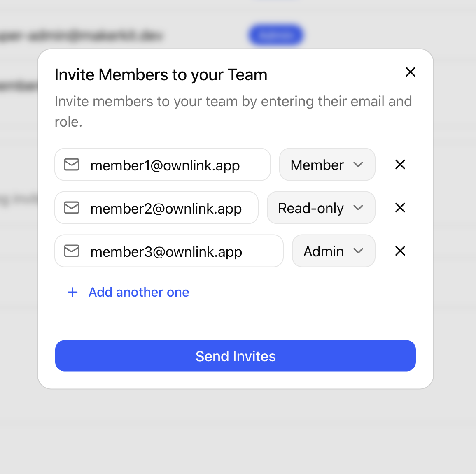This screenshot has height=474, width=476.
Task: Click the plus icon to add a row
Action: (x=72, y=293)
